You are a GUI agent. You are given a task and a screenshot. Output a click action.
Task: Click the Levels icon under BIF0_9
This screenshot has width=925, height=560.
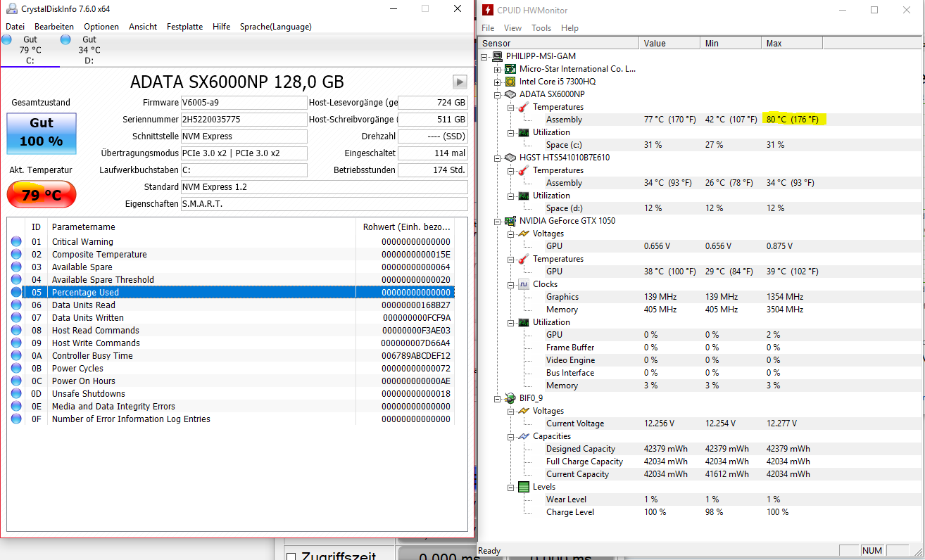(524, 487)
